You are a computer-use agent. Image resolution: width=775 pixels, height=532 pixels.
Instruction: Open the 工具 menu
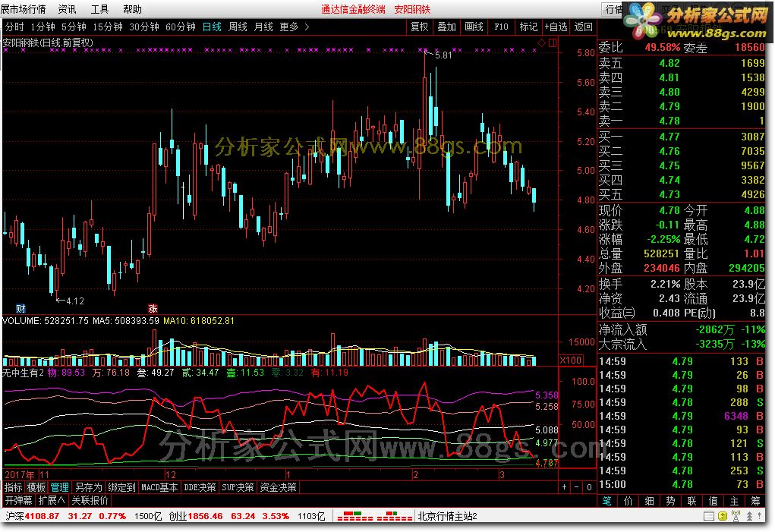[x=99, y=9]
